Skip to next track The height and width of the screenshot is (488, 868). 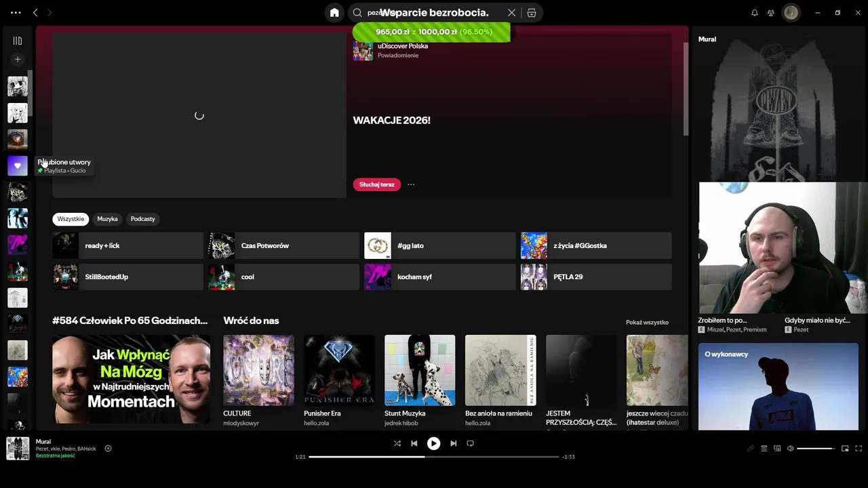tap(453, 443)
